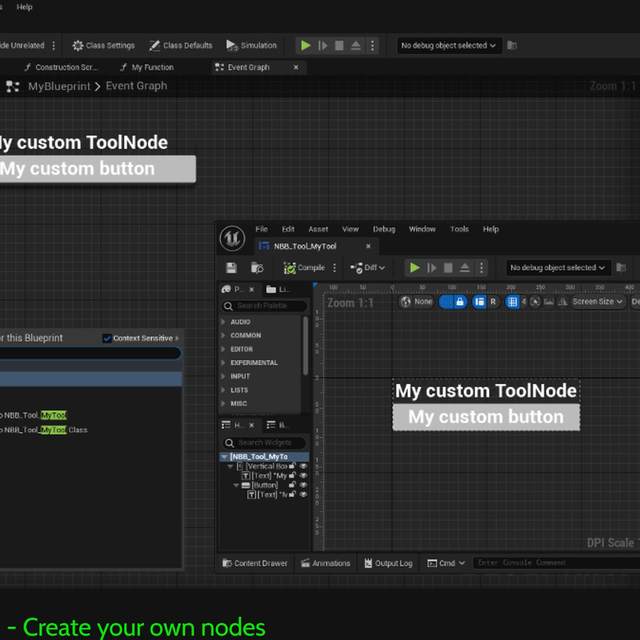Viewport: 640px width, 640px height.
Task: Open the View menu
Action: point(351,229)
